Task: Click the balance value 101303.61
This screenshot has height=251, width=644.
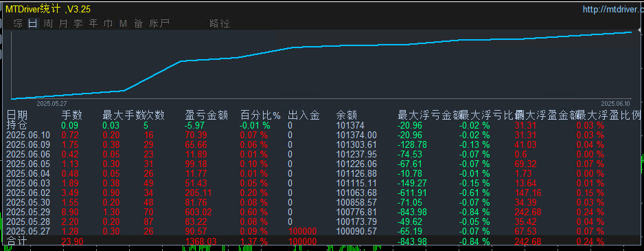Action: [356, 144]
